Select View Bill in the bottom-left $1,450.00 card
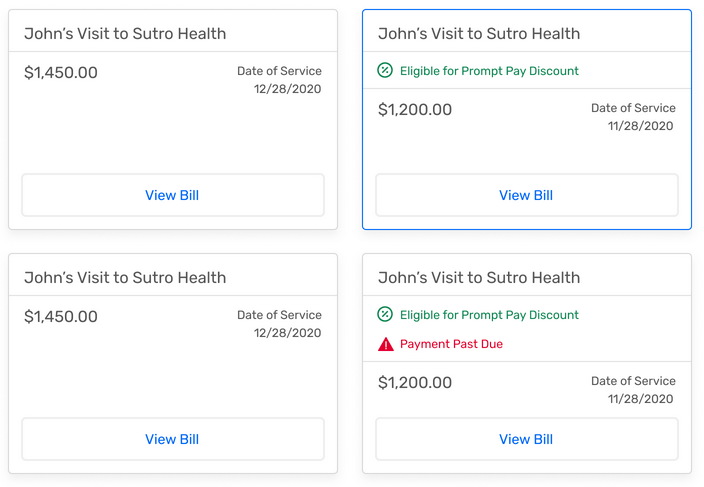Screen dimensions: 704x487 [172, 439]
